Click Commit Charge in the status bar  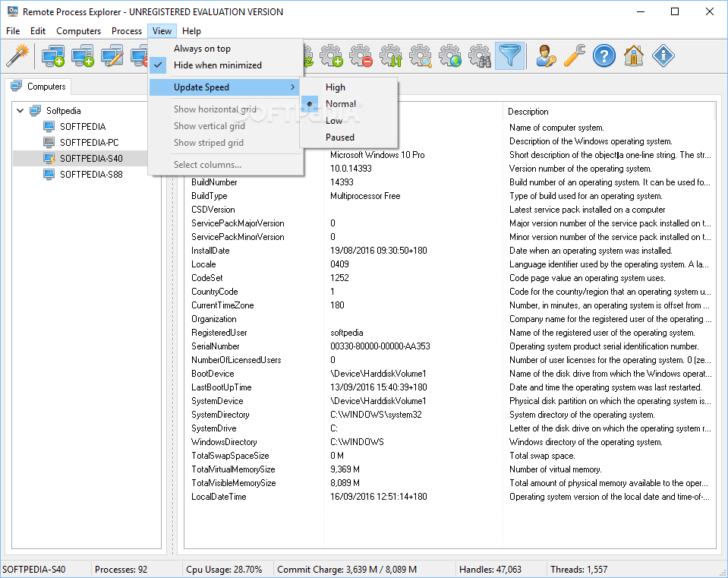347,569
